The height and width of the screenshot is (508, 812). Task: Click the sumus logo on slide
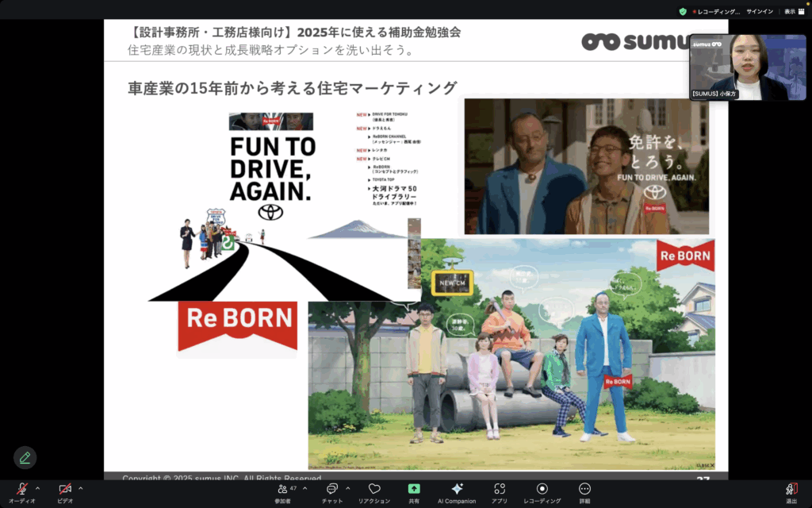point(636,42)
